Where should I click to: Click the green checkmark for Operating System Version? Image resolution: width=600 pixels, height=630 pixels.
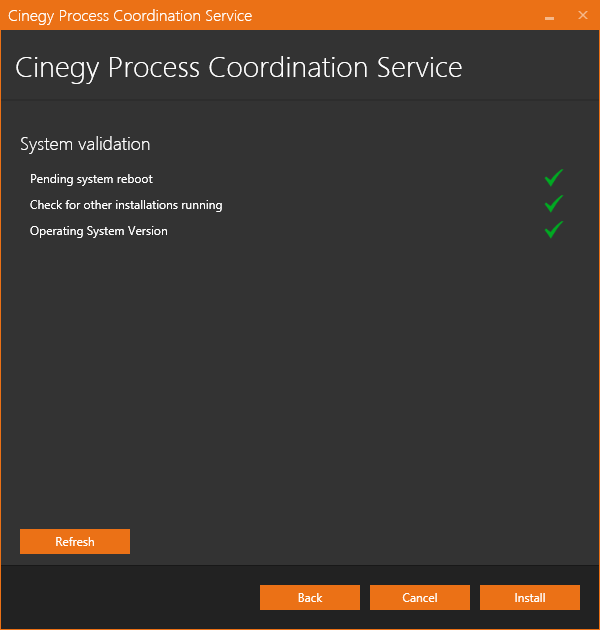click(x=554, y=230)
